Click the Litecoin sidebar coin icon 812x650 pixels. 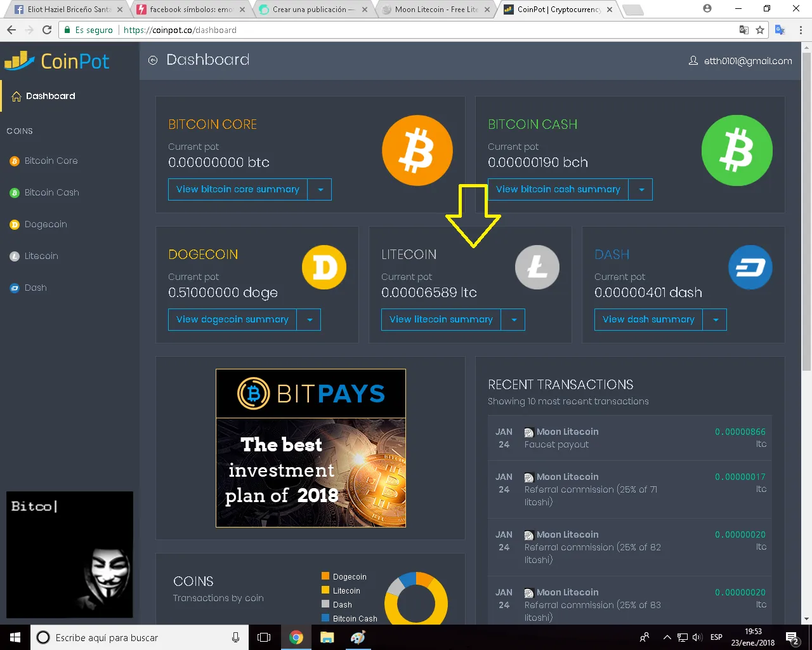tap(15, 256)
